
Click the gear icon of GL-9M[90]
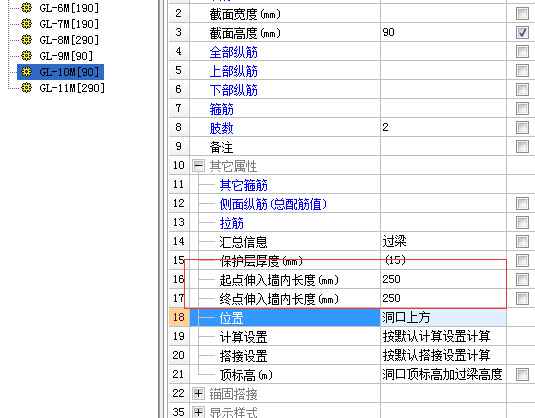click(x=26, y=56)
